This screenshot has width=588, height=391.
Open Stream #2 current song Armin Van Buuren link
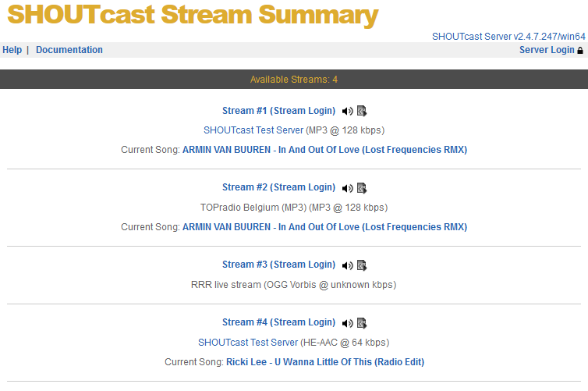click(x=324, y=227)
